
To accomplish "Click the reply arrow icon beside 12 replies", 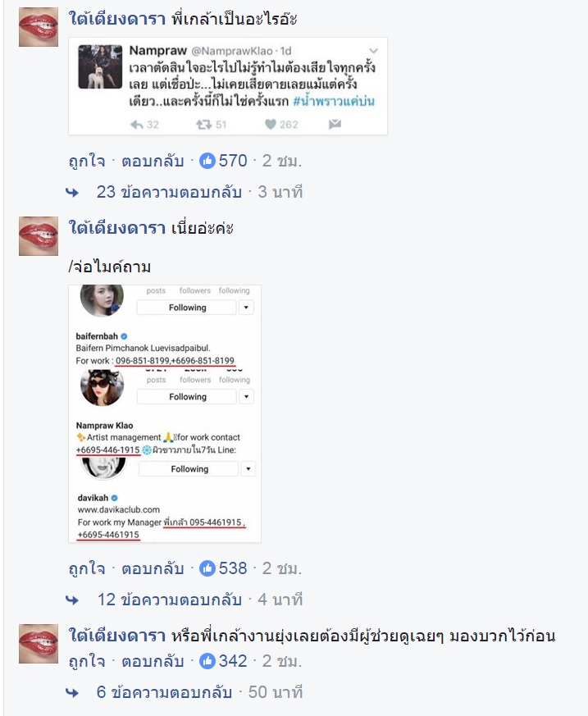I will (x=72, y=600).
